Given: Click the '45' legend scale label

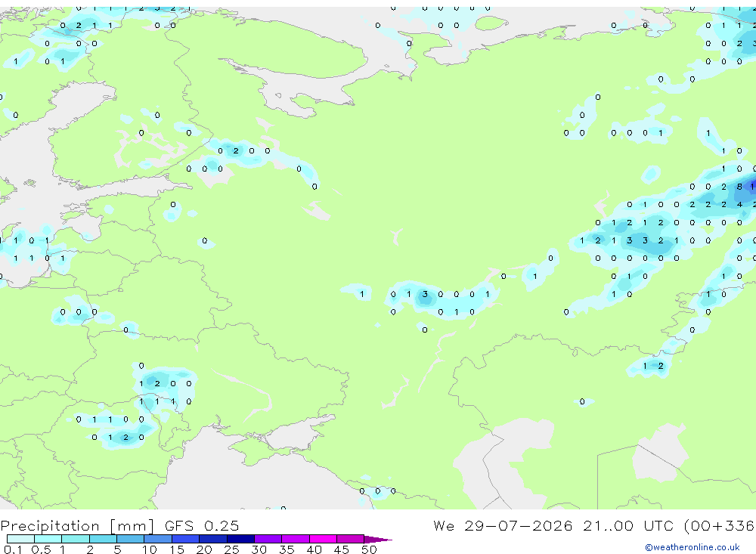Looking at the screenshot, I should pos(342,549).
